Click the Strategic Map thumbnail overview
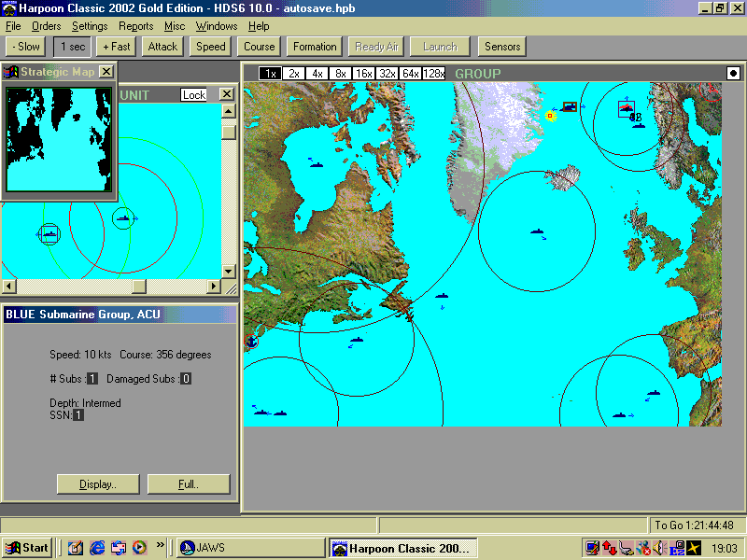Screen dimensions: 747x560 coord(59,139)
